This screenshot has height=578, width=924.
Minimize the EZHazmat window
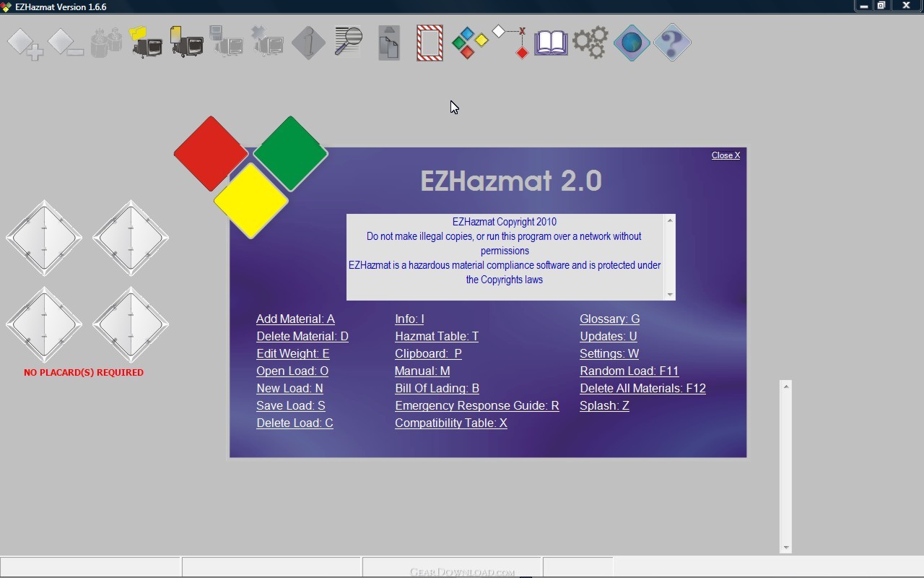[x=864, y=6]
